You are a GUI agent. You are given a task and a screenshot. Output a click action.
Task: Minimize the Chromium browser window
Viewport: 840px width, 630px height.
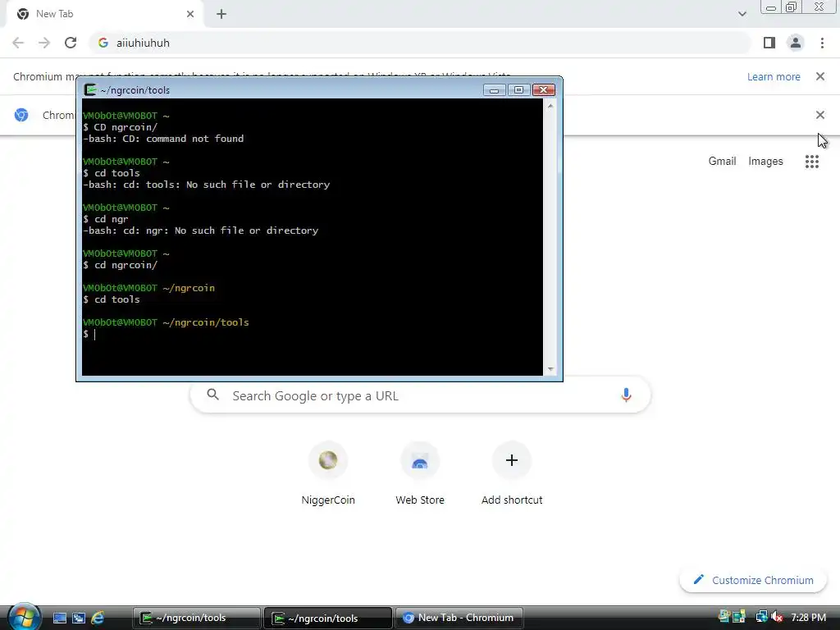click(x=771, y=7)
